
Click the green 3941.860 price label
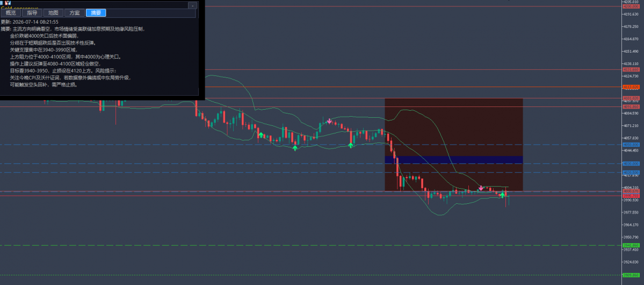pyautogui.click(x=631, y=246)
